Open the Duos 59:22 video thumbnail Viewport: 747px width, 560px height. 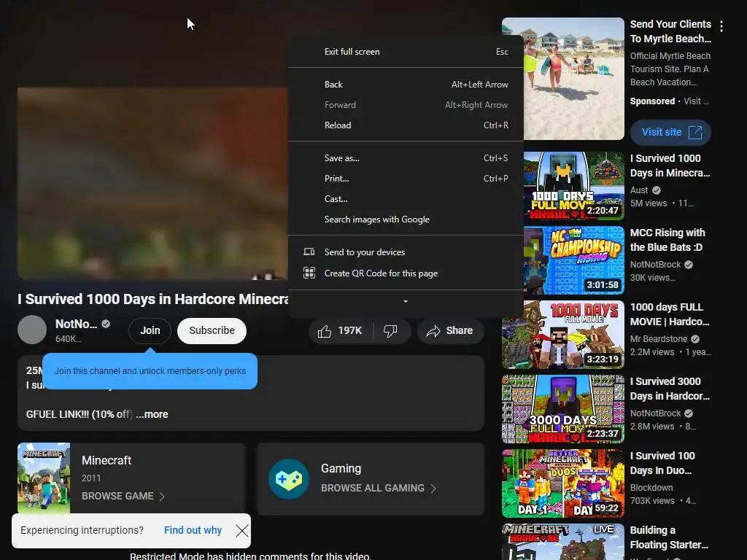pos(563,483)
